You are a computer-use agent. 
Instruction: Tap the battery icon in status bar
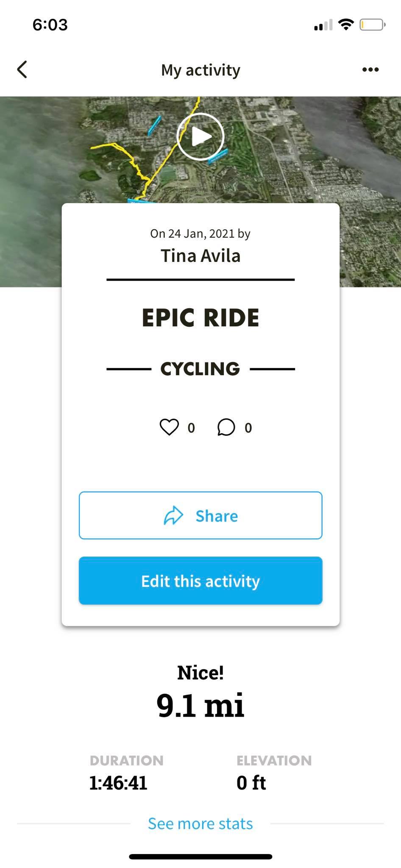point(372,25)
